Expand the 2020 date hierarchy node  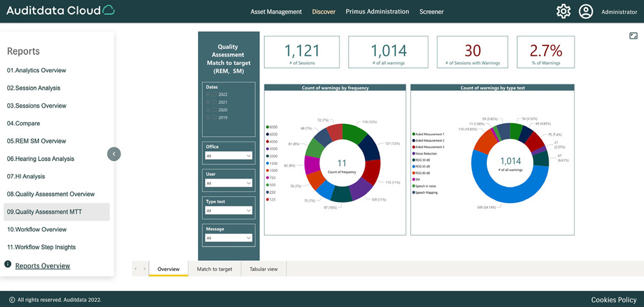[x=208, y=110]
